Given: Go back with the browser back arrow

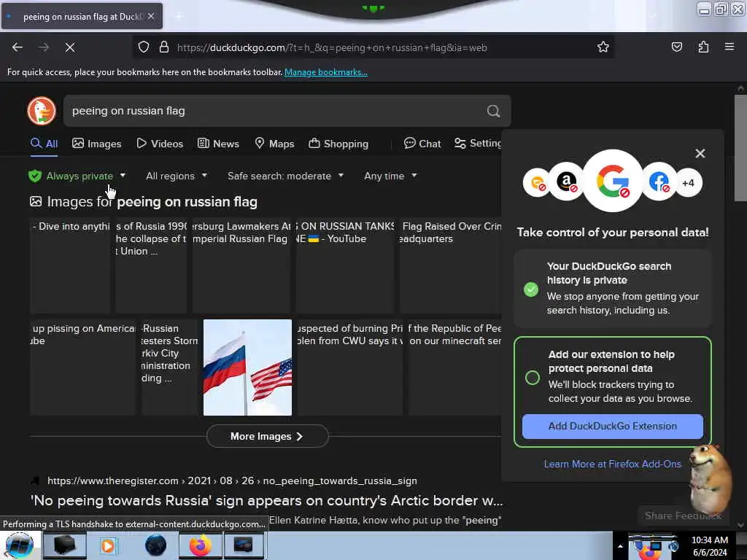Looking at the screenshot, I should click(18, 47).
